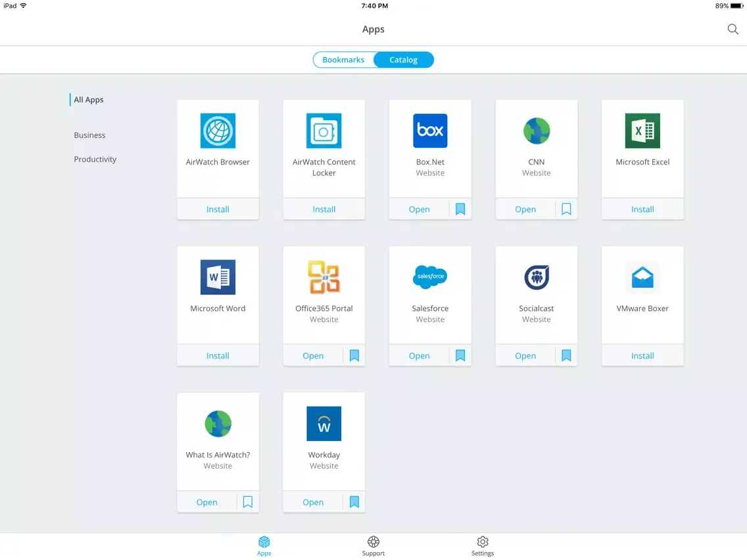This screenshot has height=560, width=747.
Task: Tap the VMware Boxer envelope icon
Action: (642, 277)
